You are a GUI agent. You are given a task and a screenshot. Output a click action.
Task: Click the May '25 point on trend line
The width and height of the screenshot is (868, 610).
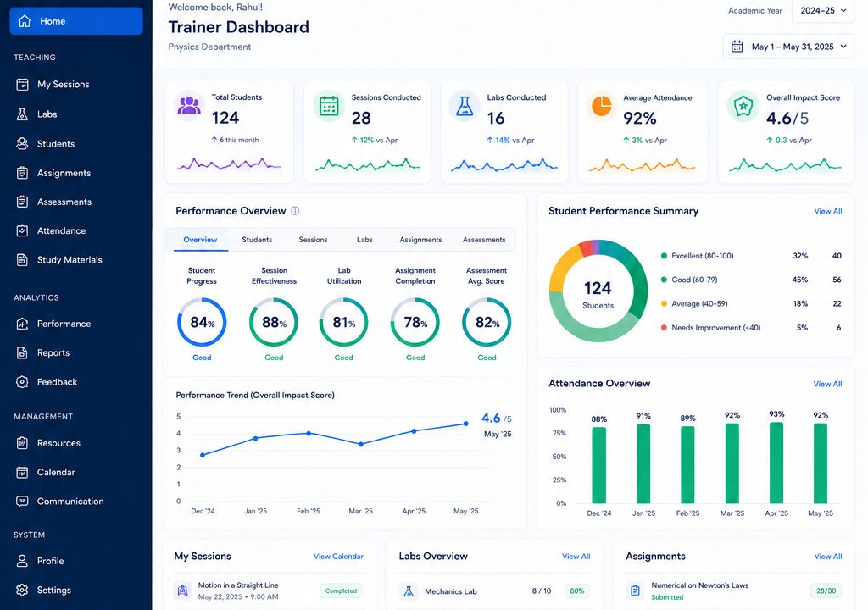coord(466,424)
